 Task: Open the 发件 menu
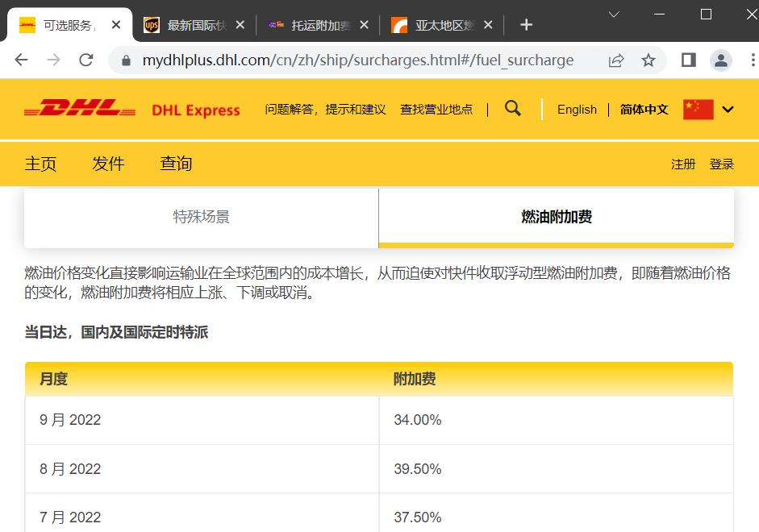(108, 164)
